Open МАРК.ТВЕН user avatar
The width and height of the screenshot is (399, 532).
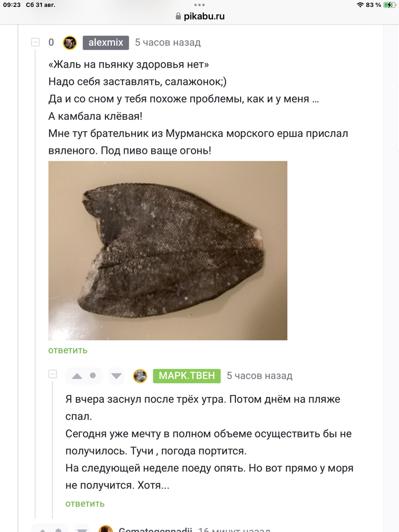140,376
